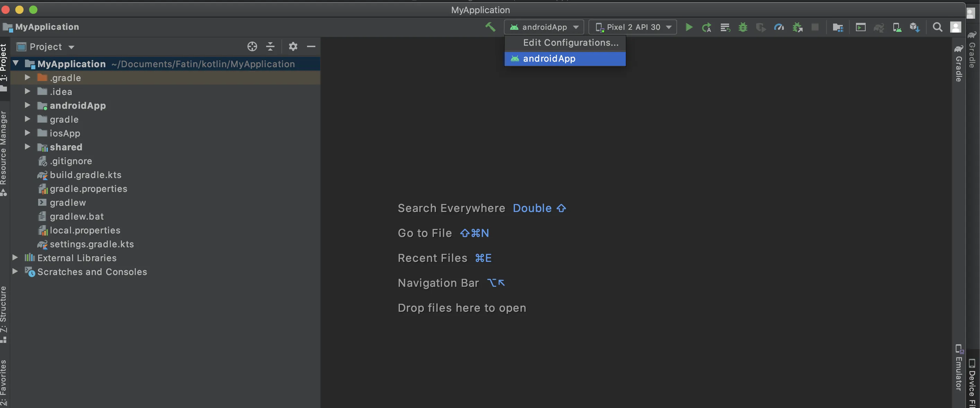
Task: Open the SDK Manager icon
Action: coord(915,27)
